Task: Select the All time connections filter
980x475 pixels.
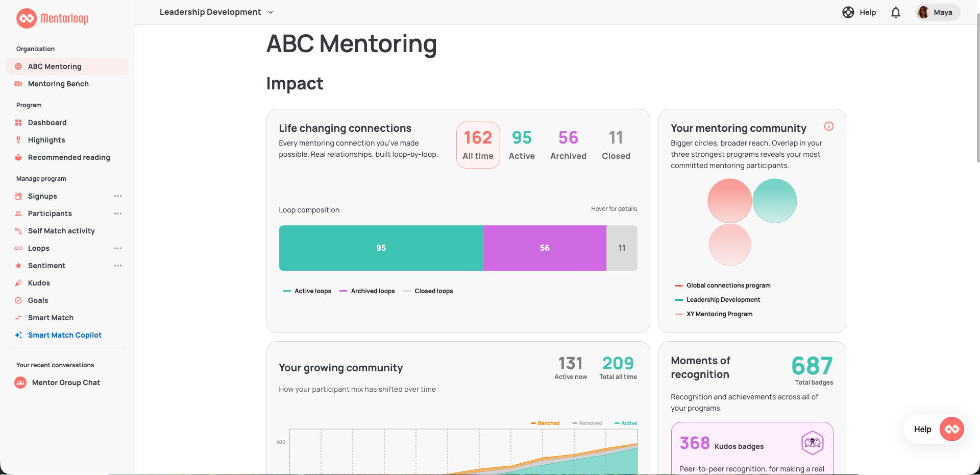Action: coord(478,145)
